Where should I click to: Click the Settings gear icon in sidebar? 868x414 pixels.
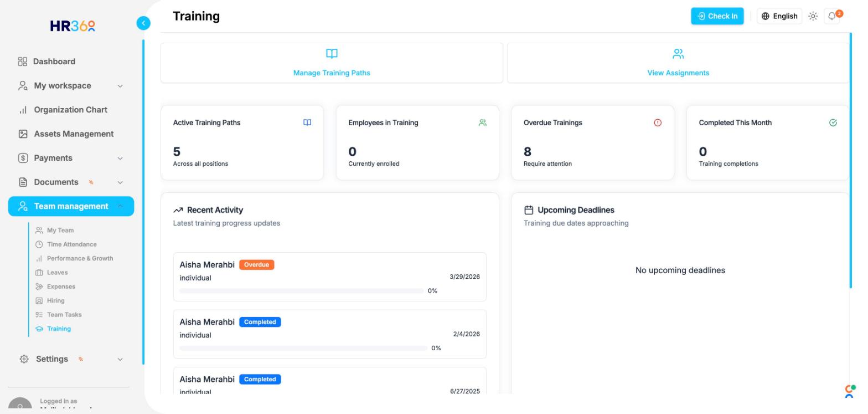click(x=24, y=359)
